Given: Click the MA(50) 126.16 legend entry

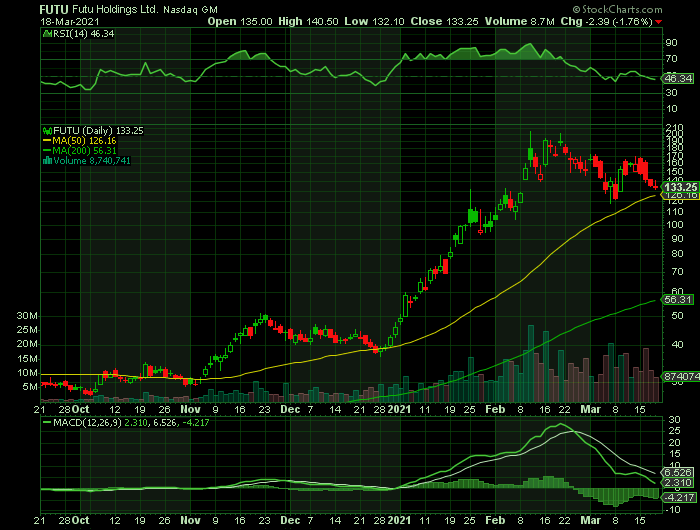Looking at the screenshot, I should click(x=84, y=141).
